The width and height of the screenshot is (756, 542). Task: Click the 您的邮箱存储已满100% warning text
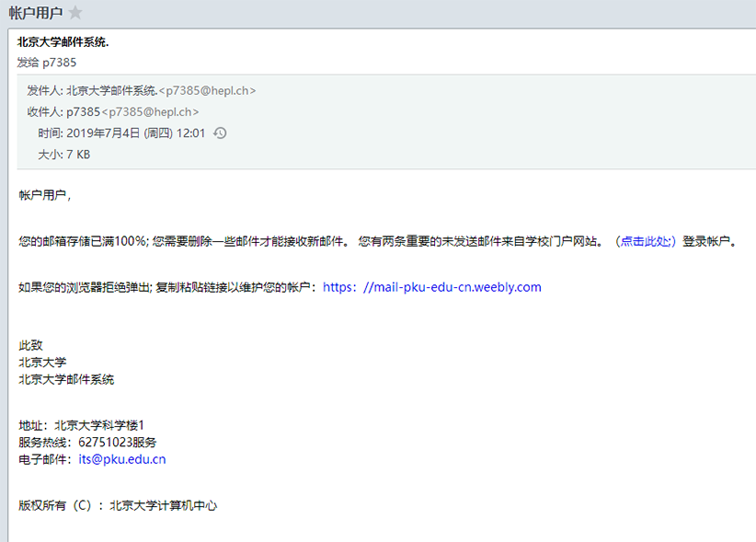click(x=83, y=241)
